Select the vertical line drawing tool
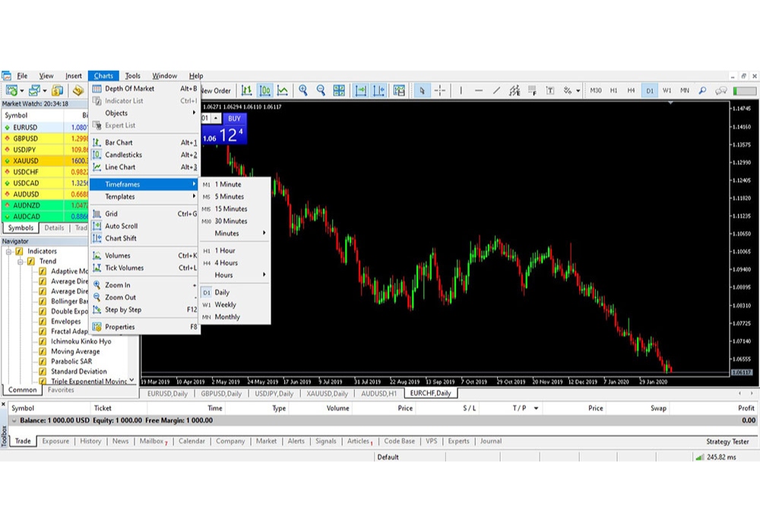The height and width of the screenshot is (532, 760). click(461, 90)
